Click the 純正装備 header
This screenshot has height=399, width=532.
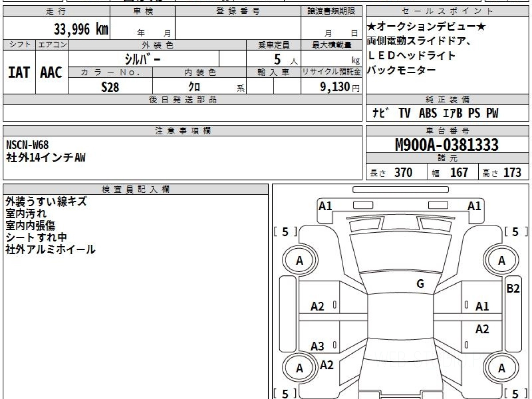(447, 100)
